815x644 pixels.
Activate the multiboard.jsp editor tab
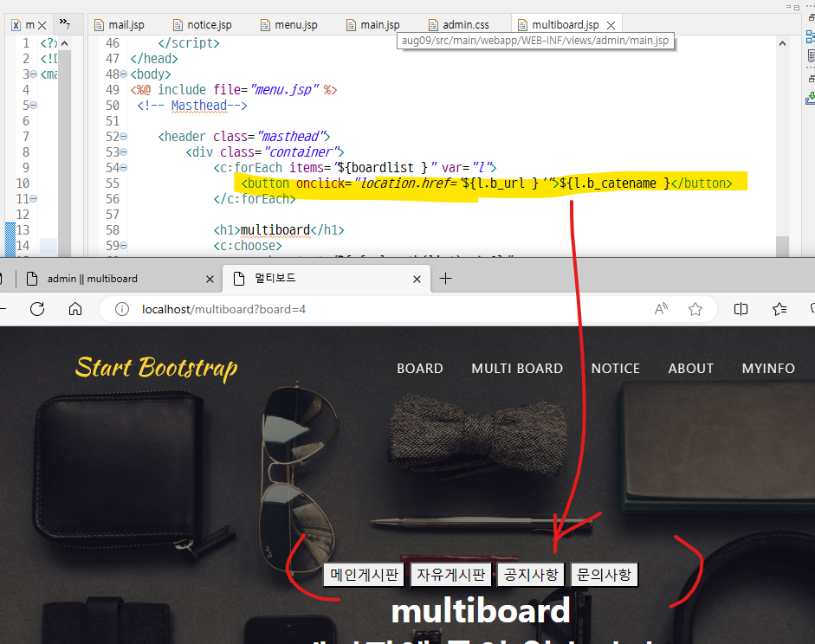point(565,24)
